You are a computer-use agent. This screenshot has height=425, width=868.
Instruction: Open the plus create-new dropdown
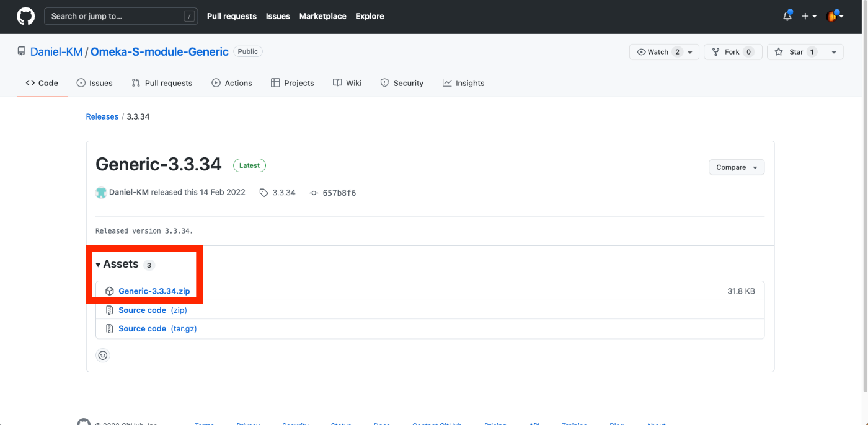(x=808, y=16)
